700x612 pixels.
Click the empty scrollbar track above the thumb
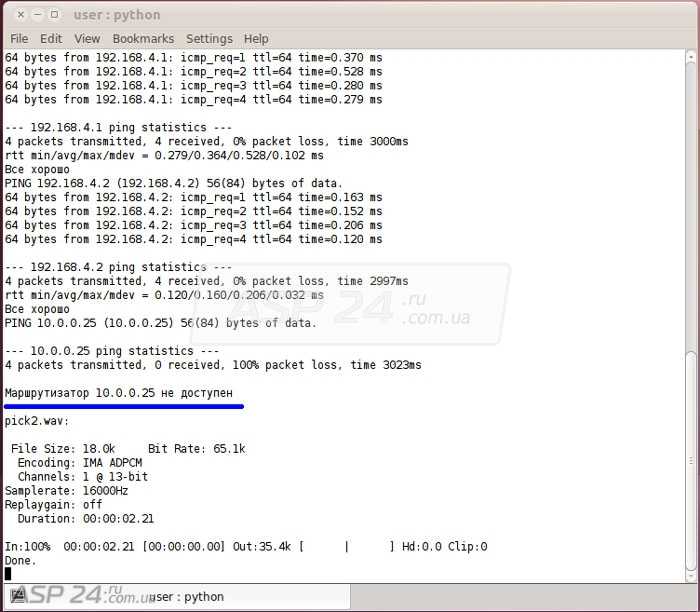692,200
